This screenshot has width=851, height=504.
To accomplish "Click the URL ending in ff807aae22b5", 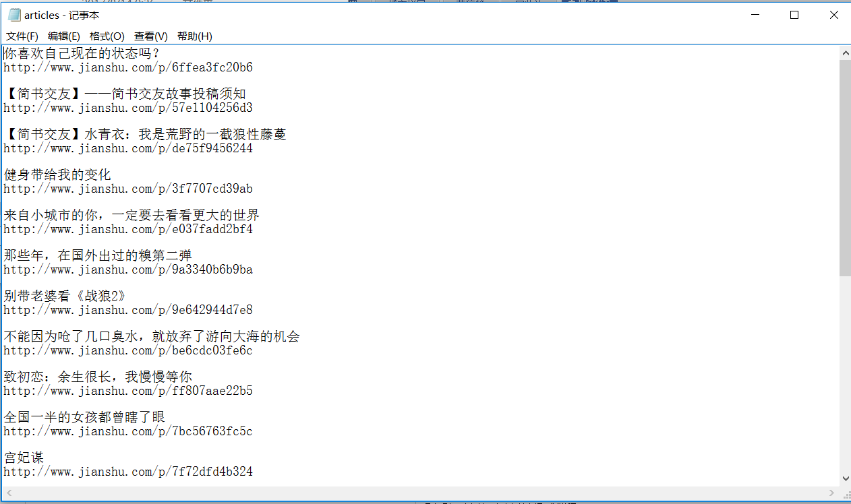I will click(128, 391).
